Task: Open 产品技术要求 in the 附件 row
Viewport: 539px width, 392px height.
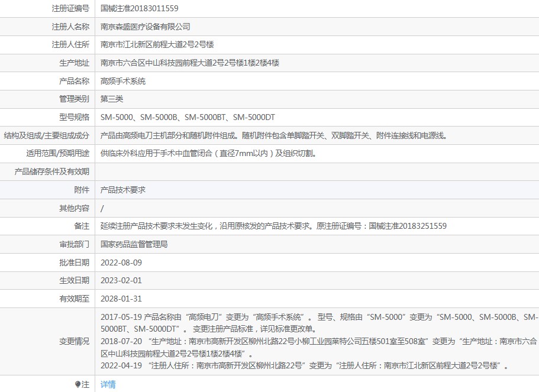Action: [x=123, y=190]
